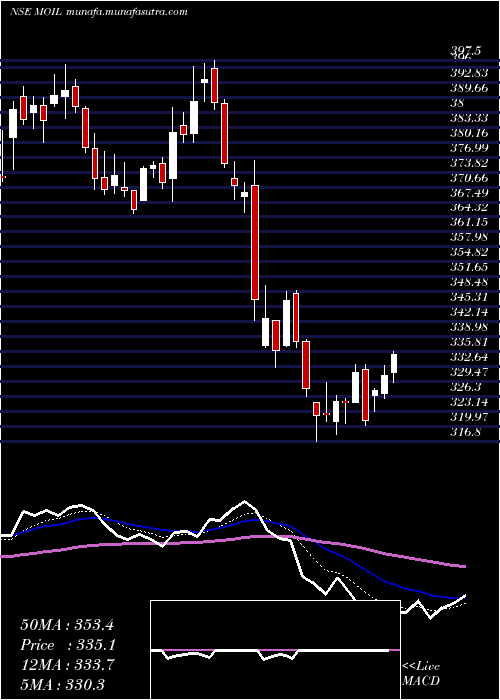
Task: Click the NSE MOIL munafasutra.com title text
Action: pos(99,12)
